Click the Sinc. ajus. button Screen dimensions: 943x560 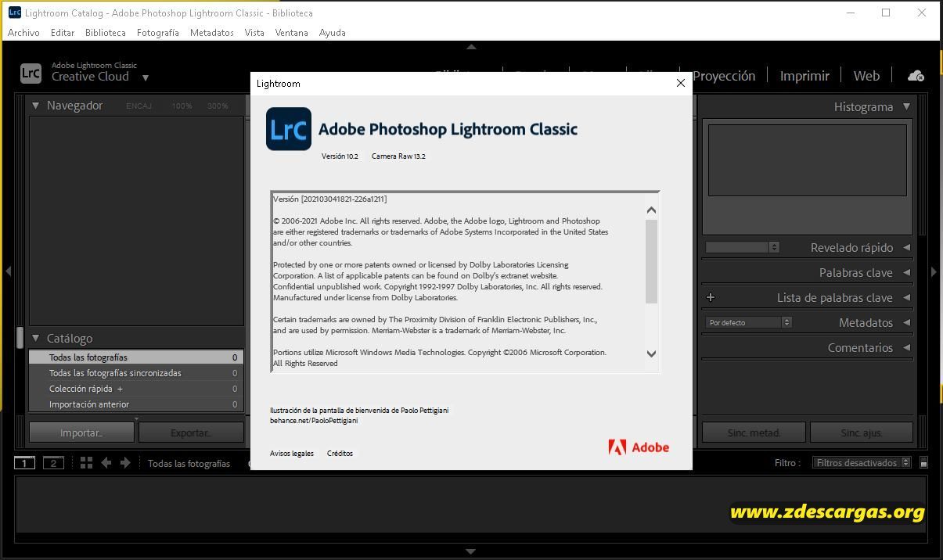click(862, 433)
